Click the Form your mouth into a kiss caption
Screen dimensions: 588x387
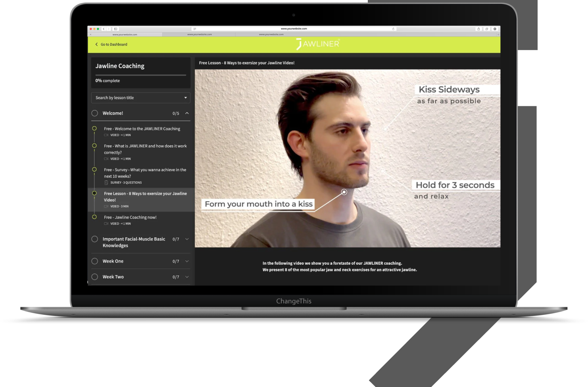[259, 204]
